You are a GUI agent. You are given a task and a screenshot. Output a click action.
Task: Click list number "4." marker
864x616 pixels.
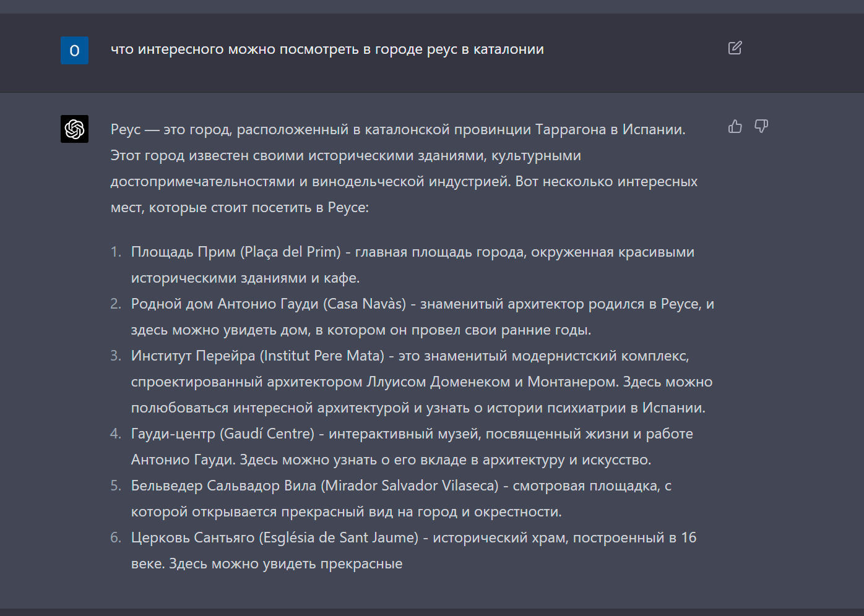[x=116, y=434]
